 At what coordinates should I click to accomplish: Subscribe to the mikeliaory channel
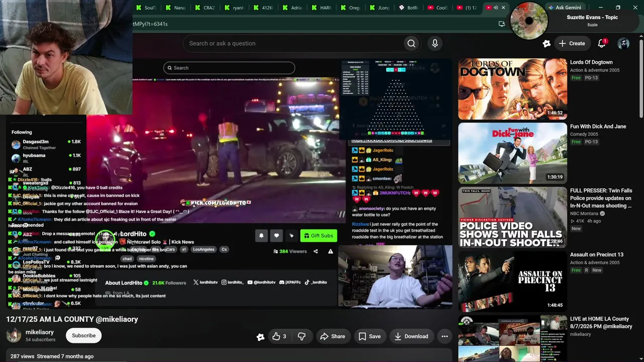(x=84, y=335)
